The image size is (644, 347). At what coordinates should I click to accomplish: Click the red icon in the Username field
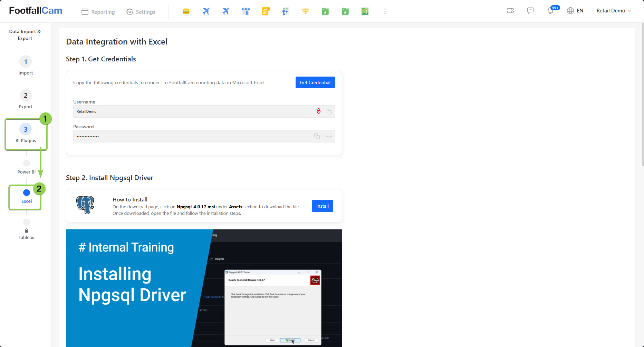point(319,111)
